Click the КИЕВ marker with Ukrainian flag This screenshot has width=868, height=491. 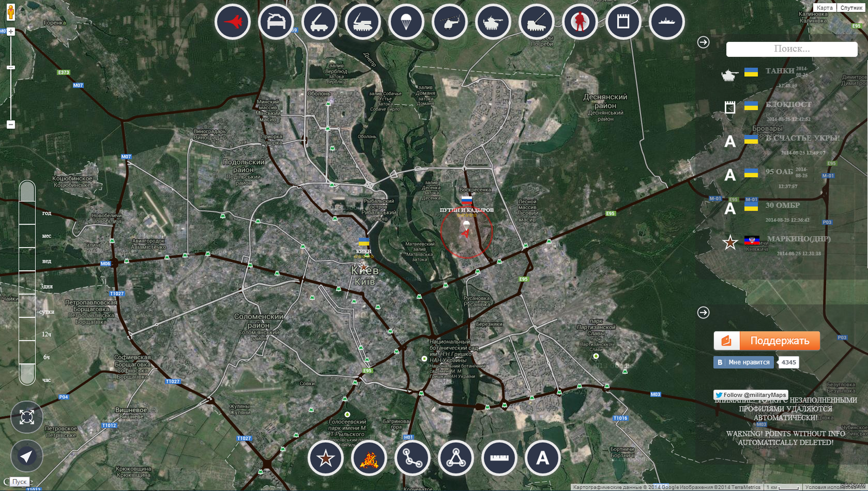pos(363,246)
